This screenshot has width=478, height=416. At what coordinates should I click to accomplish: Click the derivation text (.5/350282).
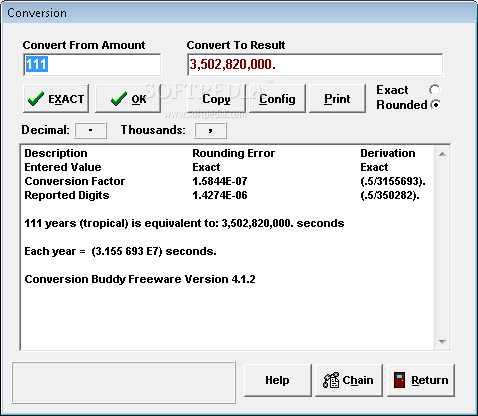(x=390, y=195)
